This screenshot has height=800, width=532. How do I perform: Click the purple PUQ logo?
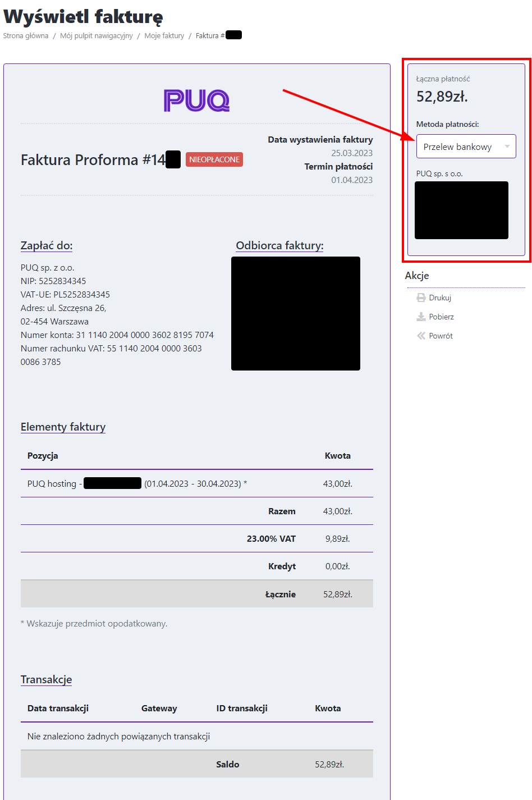[196, 100]
